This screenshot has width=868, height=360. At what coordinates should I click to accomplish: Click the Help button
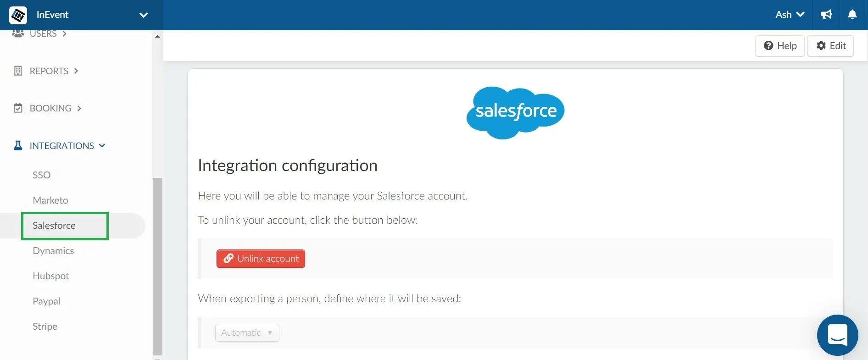(780, 46)
